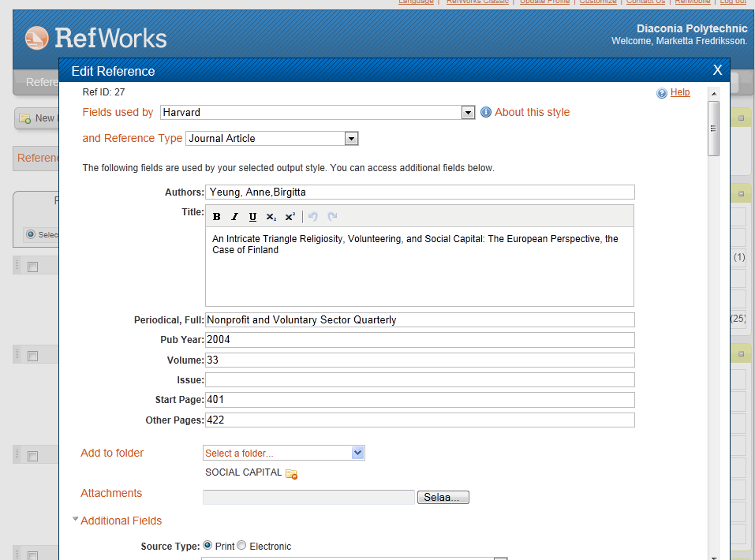The height and width of the screenshot is (560, 755).
Task: Redo the last title edit
Action: [x=332, y=217]
